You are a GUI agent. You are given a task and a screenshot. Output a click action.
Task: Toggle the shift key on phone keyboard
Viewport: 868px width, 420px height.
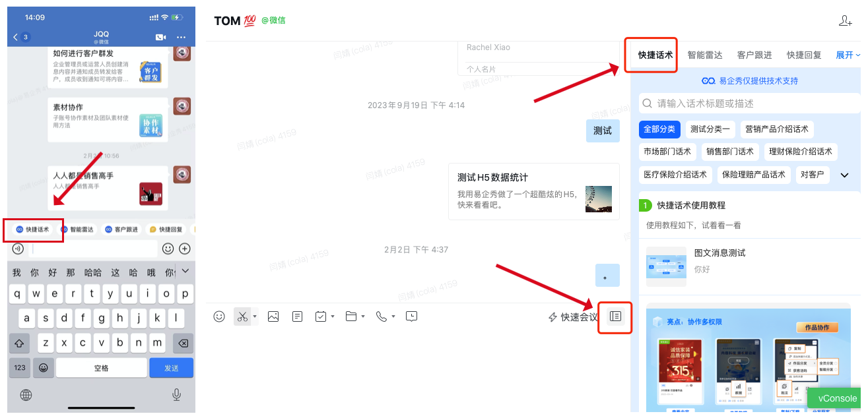coord(19,344)
